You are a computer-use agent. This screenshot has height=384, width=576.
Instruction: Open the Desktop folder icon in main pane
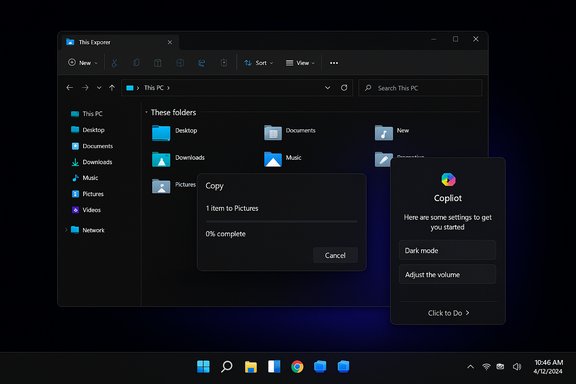161,133
